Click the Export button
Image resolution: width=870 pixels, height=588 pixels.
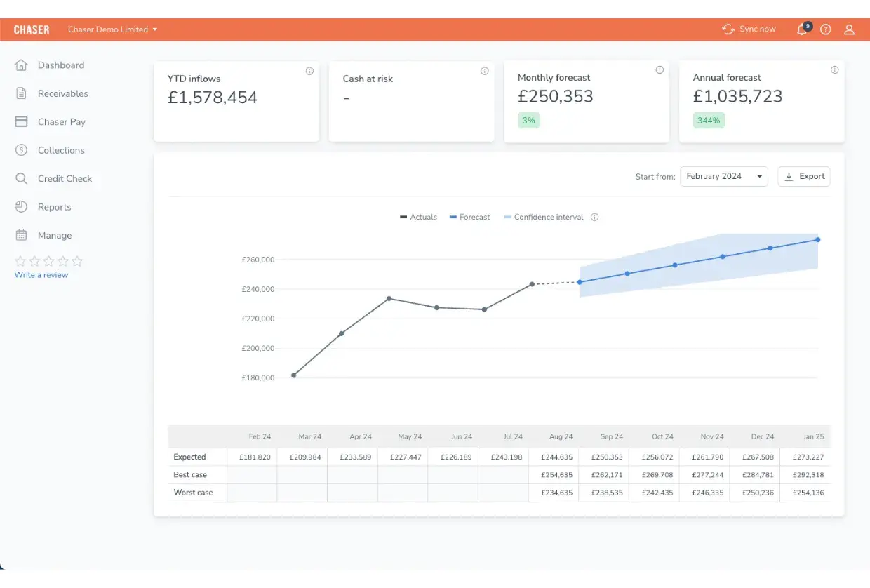tap(804, 176)
